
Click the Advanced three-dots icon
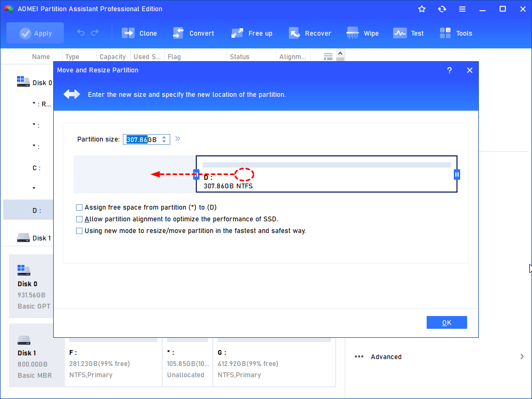pyautogui.click(x=359, y=356)
